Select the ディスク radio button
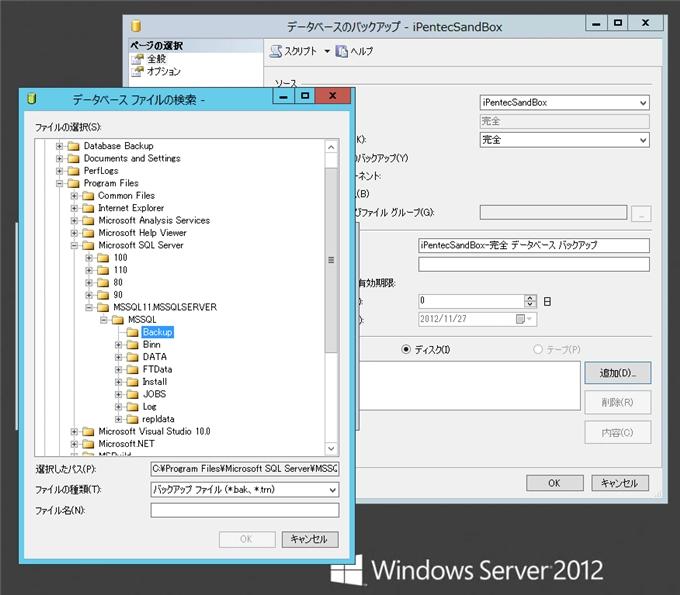Viewport: 680px width, 595px height. tap(406, 350)
